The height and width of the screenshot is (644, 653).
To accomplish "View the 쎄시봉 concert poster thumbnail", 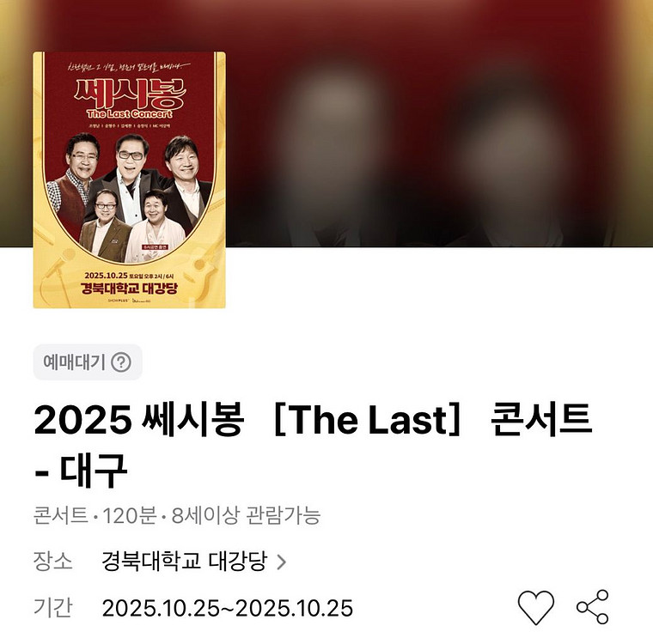I will 129,179.
